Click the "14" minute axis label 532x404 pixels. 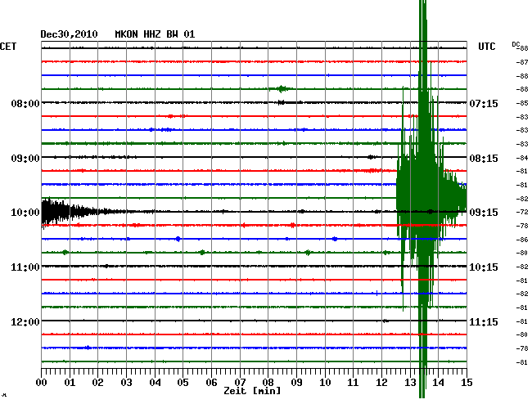438,383
